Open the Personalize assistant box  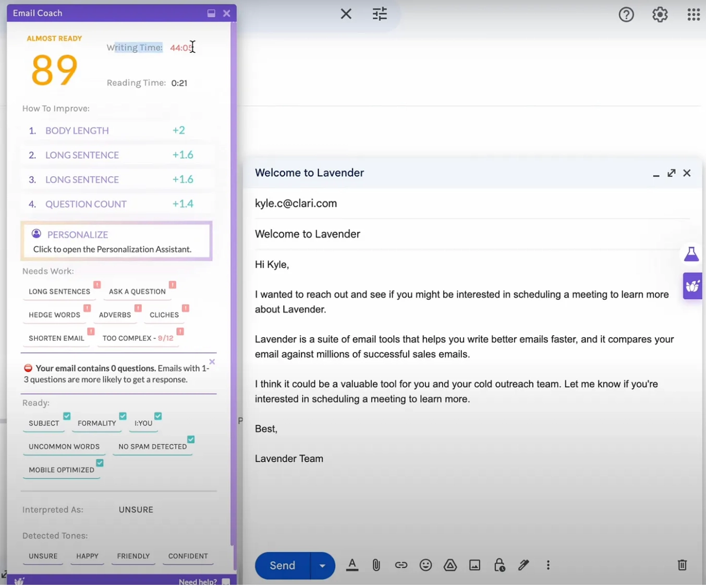pos(116,241)
